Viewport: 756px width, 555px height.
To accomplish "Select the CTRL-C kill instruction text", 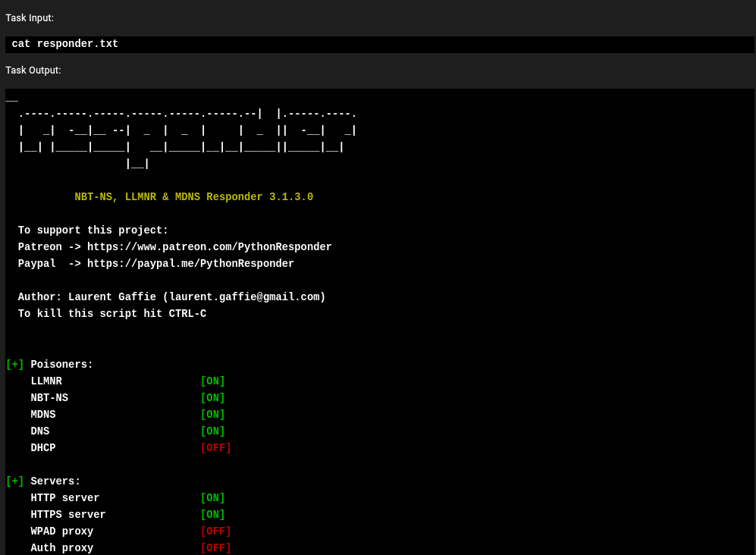I will 111,314.
